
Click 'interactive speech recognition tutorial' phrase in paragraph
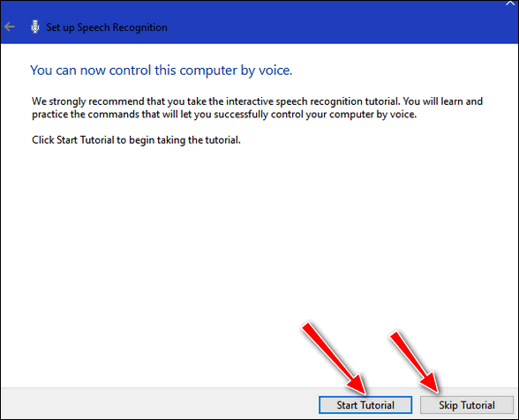312,101
